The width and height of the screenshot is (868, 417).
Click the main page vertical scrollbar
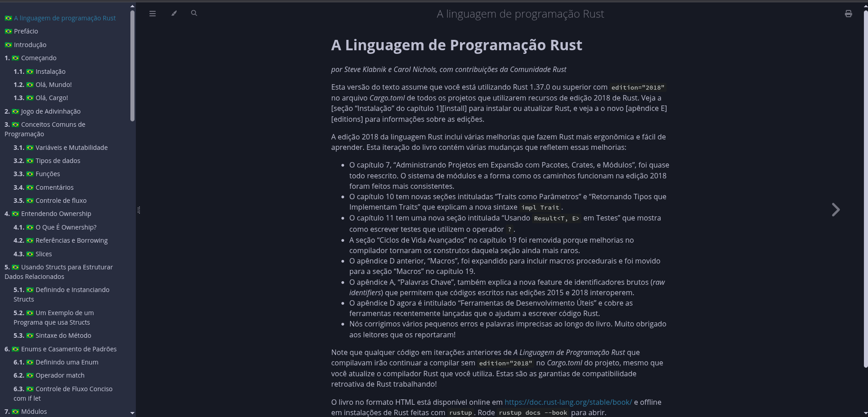pos(865,188)
